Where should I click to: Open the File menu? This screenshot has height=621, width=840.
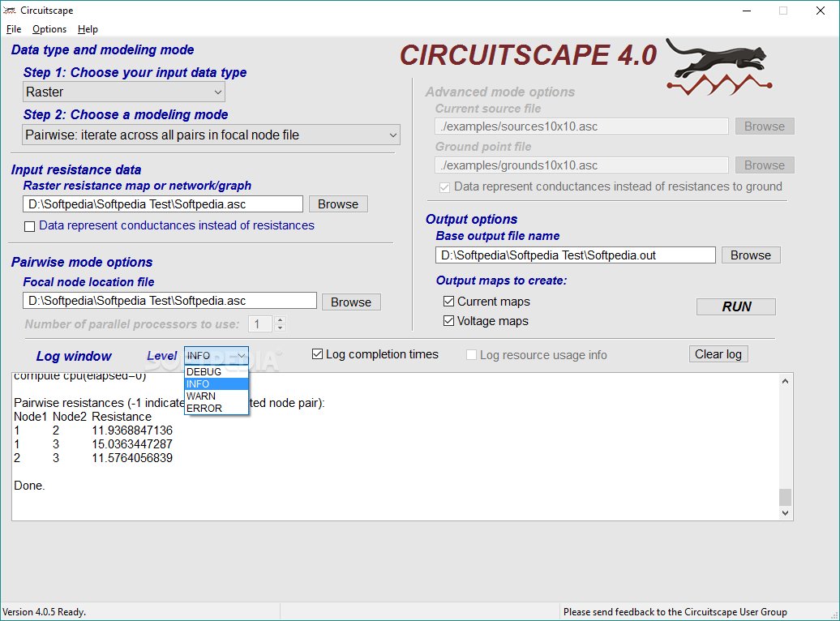tap(14, 29)
